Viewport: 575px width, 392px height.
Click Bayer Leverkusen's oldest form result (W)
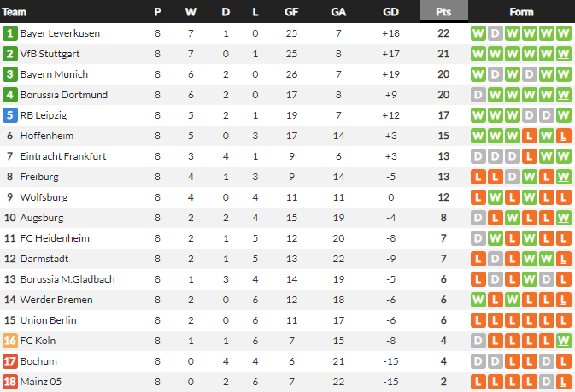pos(478,33)
